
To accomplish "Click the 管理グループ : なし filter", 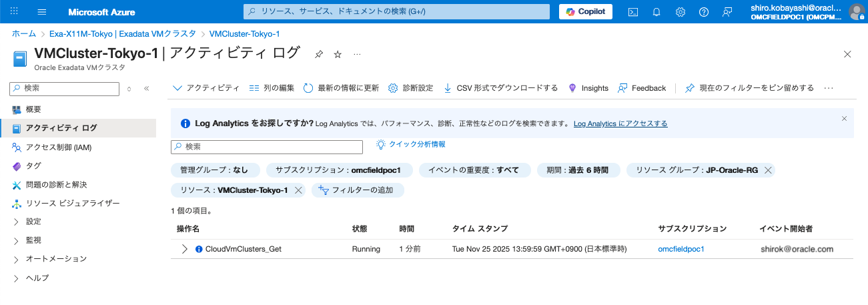I will pos(214,170).
